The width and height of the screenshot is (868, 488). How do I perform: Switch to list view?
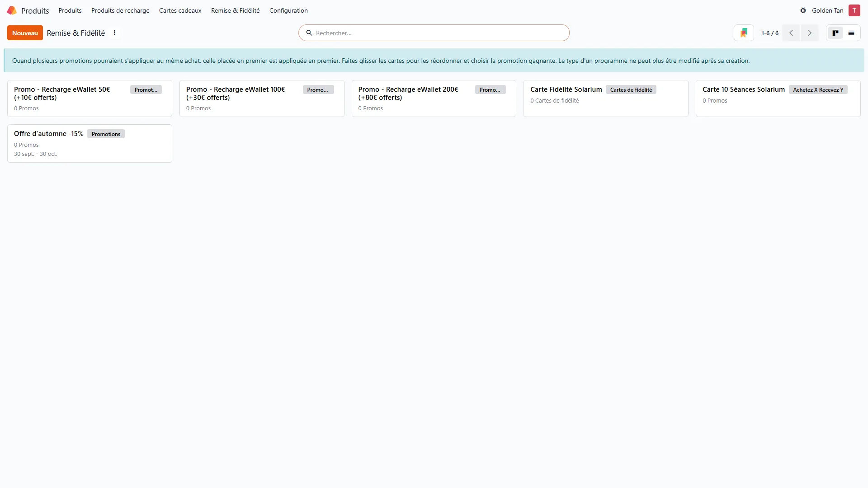pyautogui.click(x=851, y=33)
